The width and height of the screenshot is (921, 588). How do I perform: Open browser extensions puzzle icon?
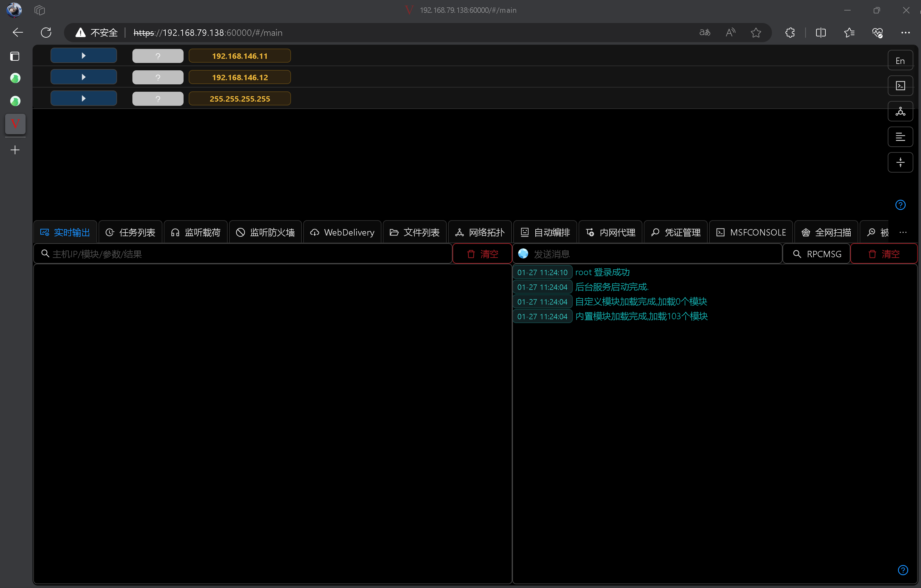(790, 33)
